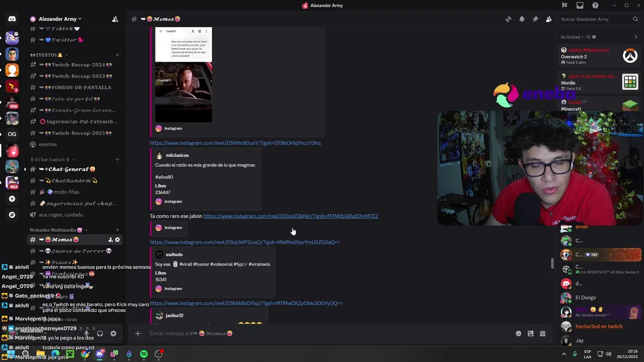The width and height of the screenshot is (644, 362).
Task: Add channel to EVENTOS category
Action: [x=117, y=55]
